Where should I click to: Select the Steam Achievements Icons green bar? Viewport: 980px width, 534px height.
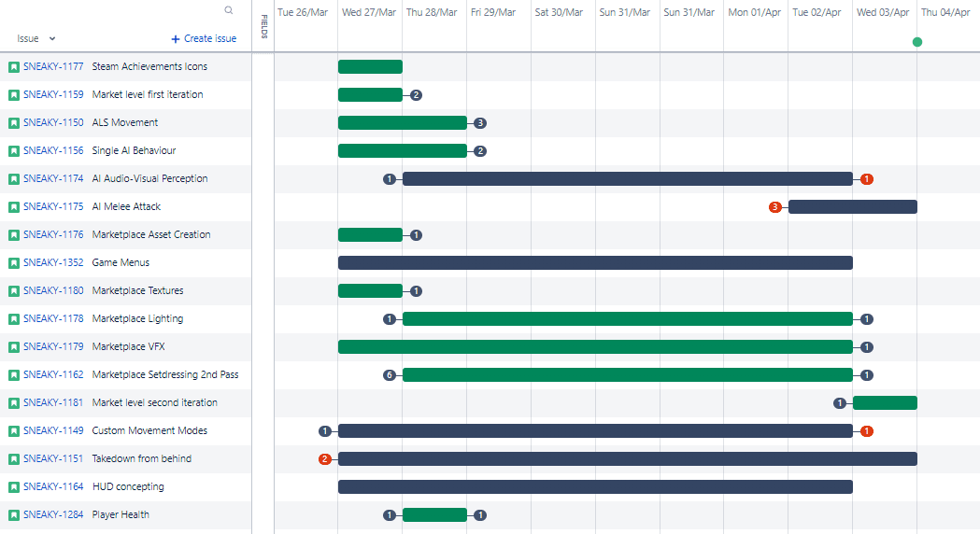click(370, 67)
